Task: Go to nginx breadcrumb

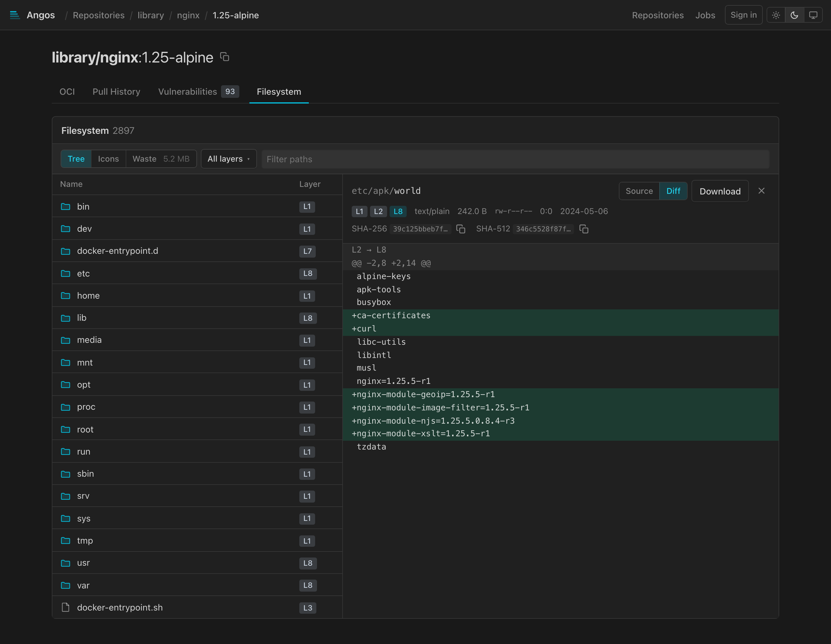Action: point(188,15)
